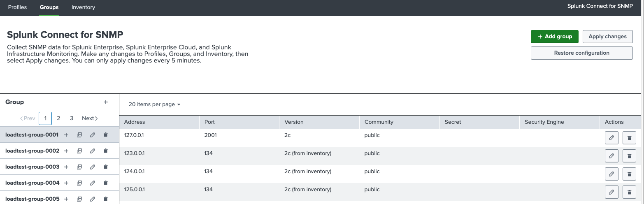Delete loadtest-group-0005 group
The height and width of the screenshot is (204, 644).
(x=106, y=199)
